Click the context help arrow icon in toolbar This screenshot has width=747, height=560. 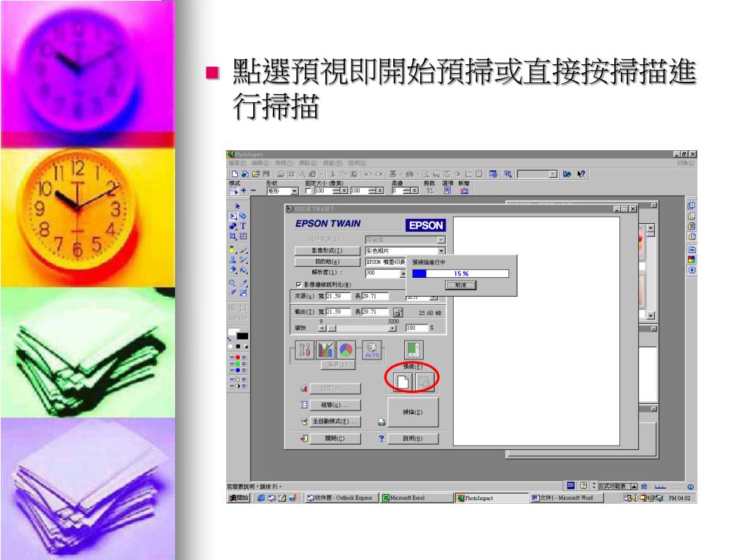coord(581,174)
